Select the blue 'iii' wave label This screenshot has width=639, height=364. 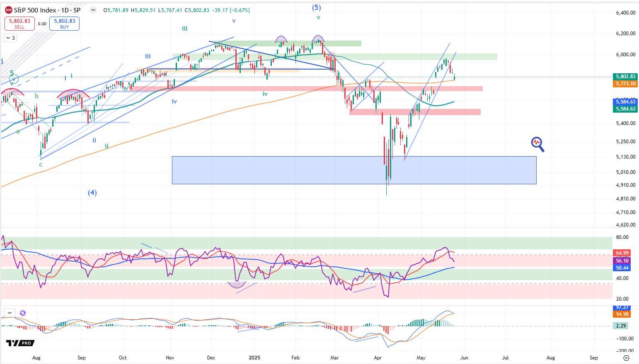click(148, 56)
